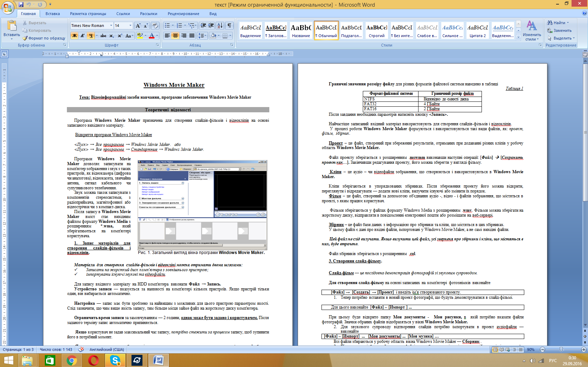Click the Найти find button

[x=558, y=23]
